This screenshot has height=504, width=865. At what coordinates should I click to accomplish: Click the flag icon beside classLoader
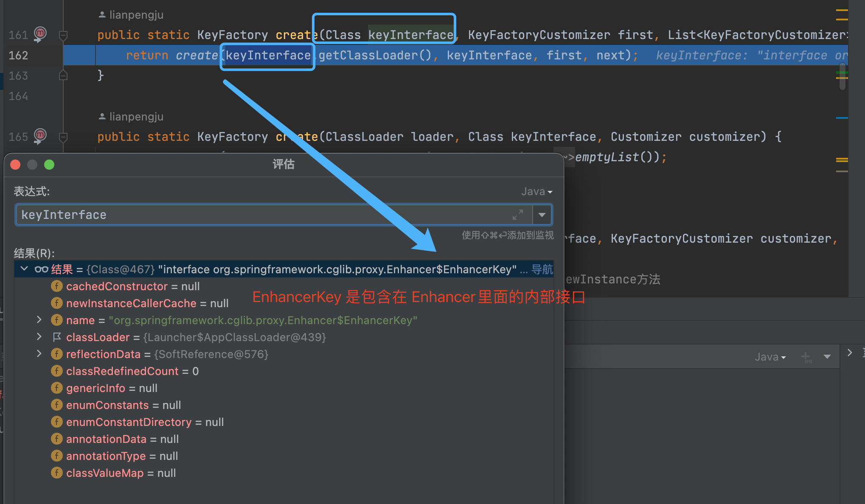57,337
